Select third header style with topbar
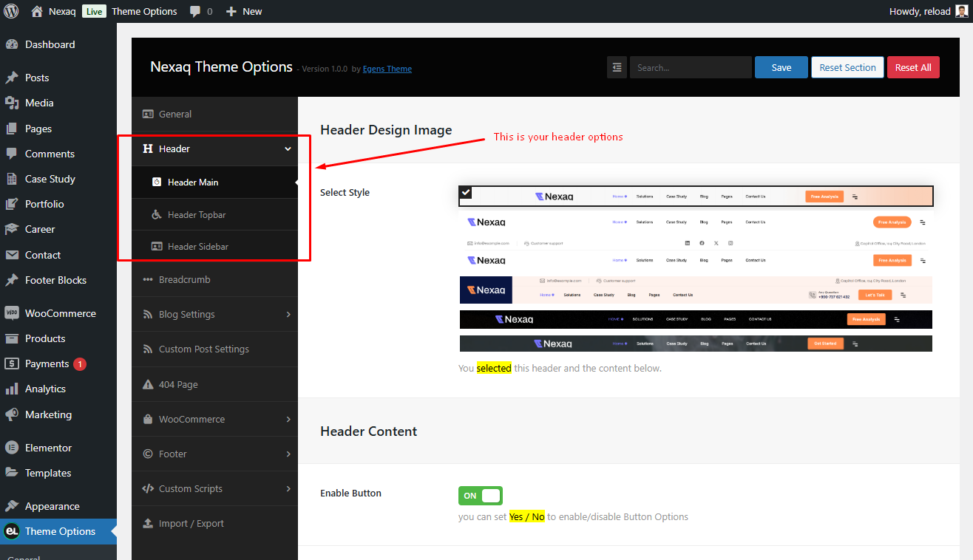973x560 pixels. [696, 253]
